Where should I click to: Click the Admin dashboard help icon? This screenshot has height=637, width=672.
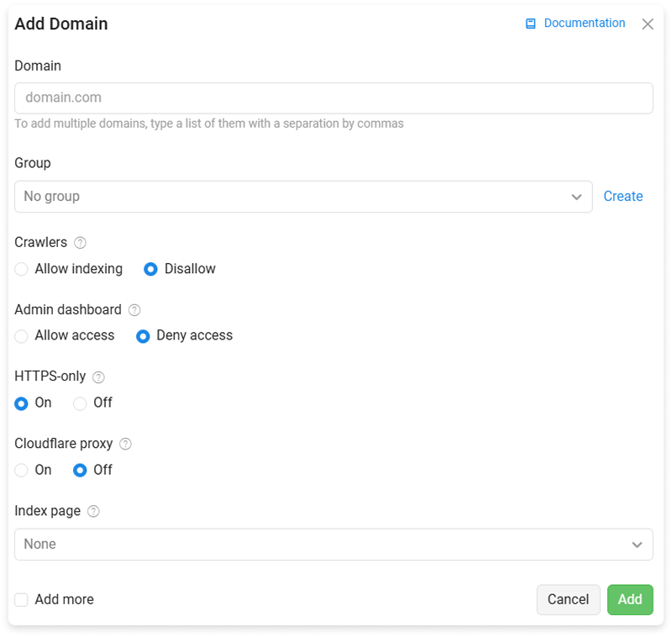click(x=134, y=310)
